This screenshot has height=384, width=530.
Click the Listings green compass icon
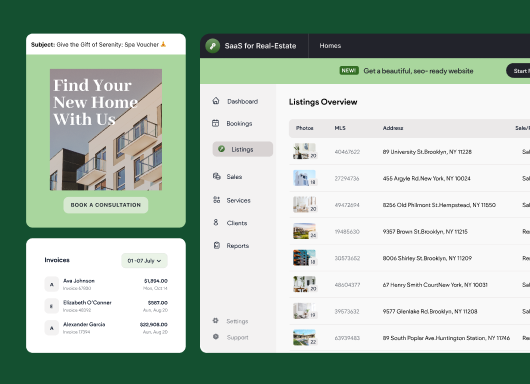pos(221,149)
